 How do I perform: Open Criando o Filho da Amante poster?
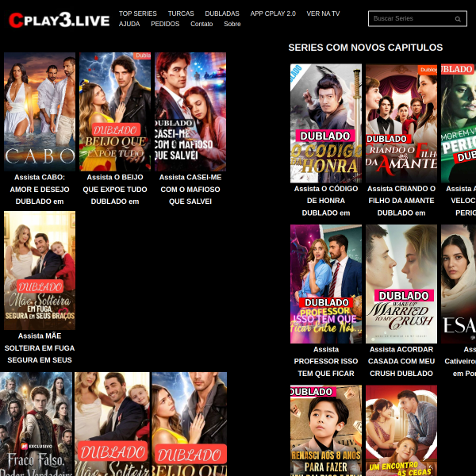coord(401,123)
